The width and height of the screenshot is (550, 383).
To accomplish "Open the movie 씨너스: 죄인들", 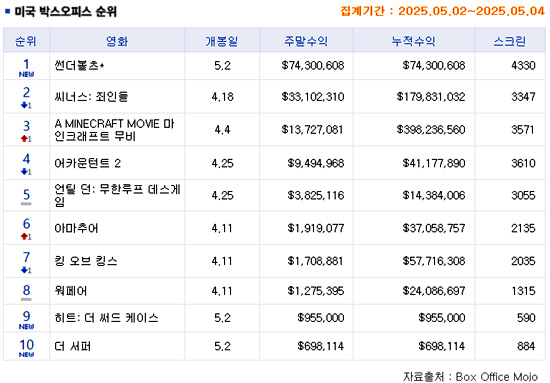I will [91, 96].
